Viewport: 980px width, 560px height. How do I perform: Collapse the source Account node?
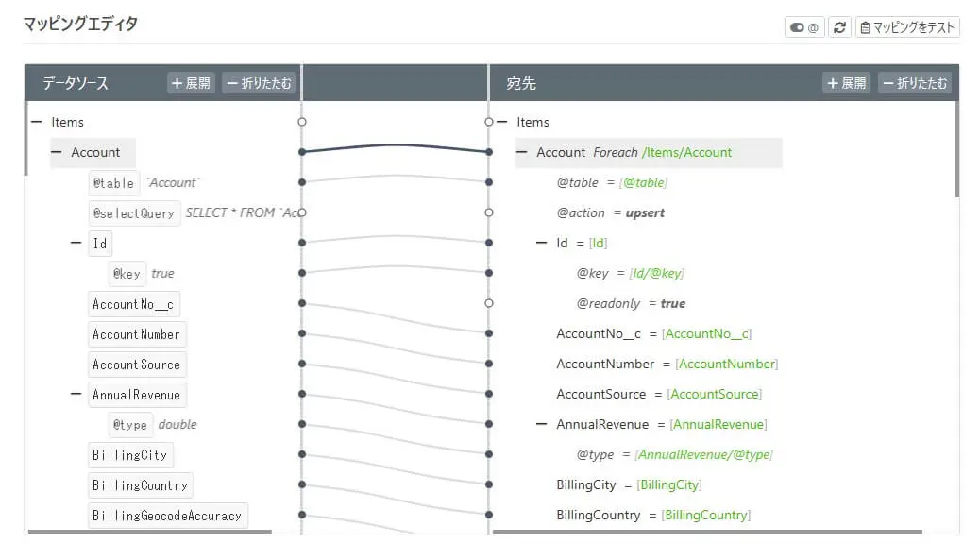56,152
